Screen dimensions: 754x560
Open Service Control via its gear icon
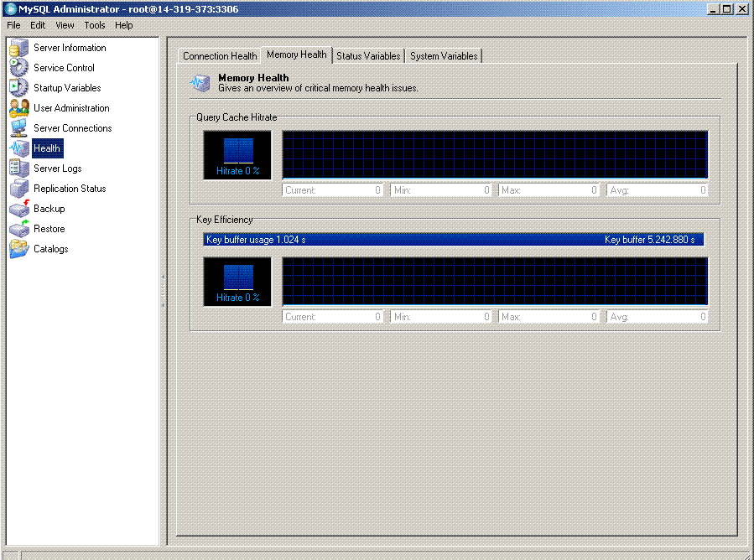18,68
